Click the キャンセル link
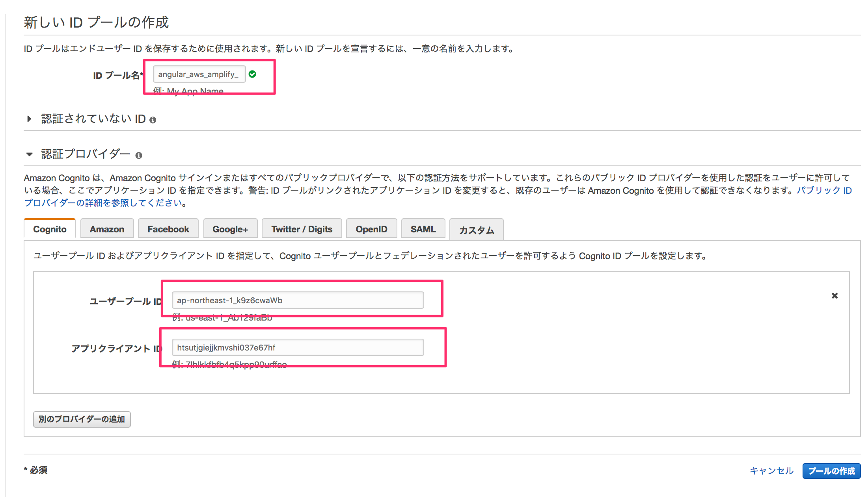 [x=772, y=471]
